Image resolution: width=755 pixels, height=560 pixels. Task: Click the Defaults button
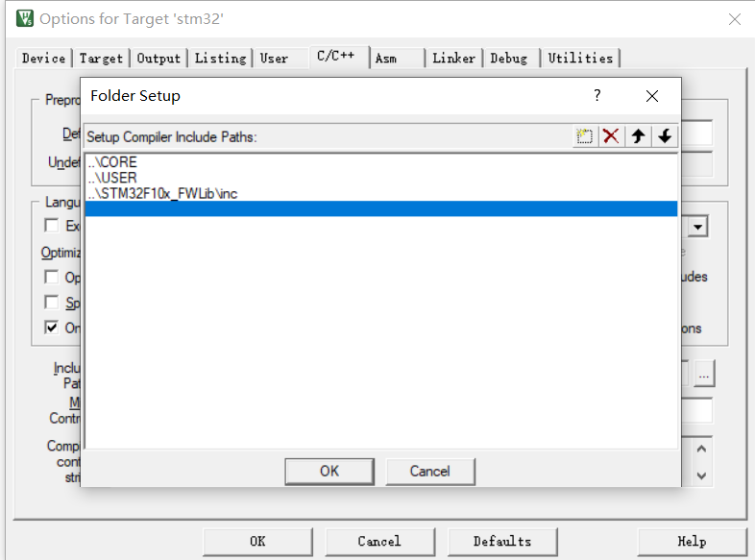pos(502,542)
